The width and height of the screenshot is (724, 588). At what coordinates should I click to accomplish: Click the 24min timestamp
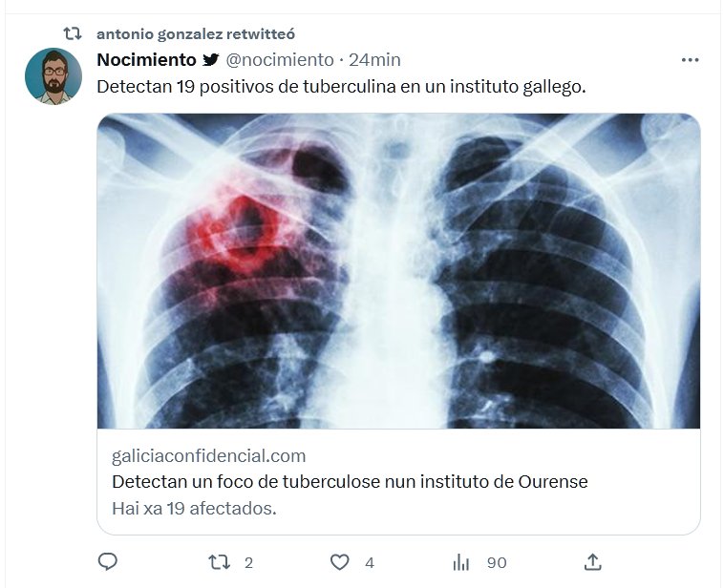click(374, 60)
